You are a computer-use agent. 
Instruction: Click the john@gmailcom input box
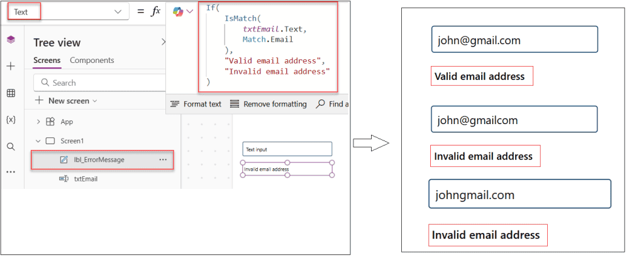(514, 119)
